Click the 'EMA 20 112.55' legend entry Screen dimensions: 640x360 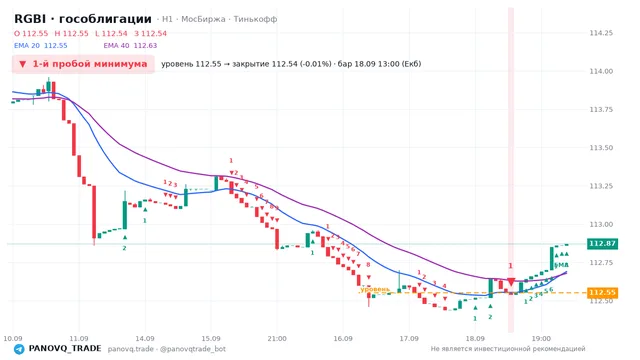(x=40, y=45)
